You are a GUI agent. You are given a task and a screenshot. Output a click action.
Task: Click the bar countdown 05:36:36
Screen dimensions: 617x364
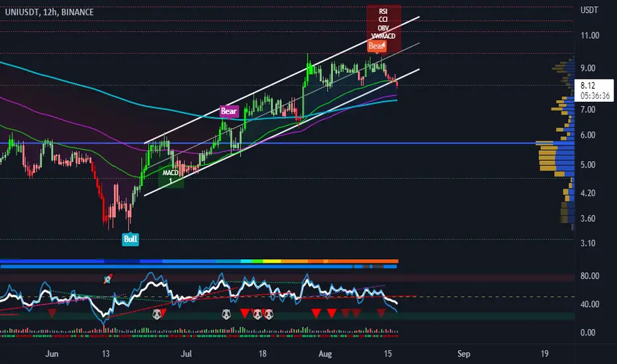tap(594, 95)
